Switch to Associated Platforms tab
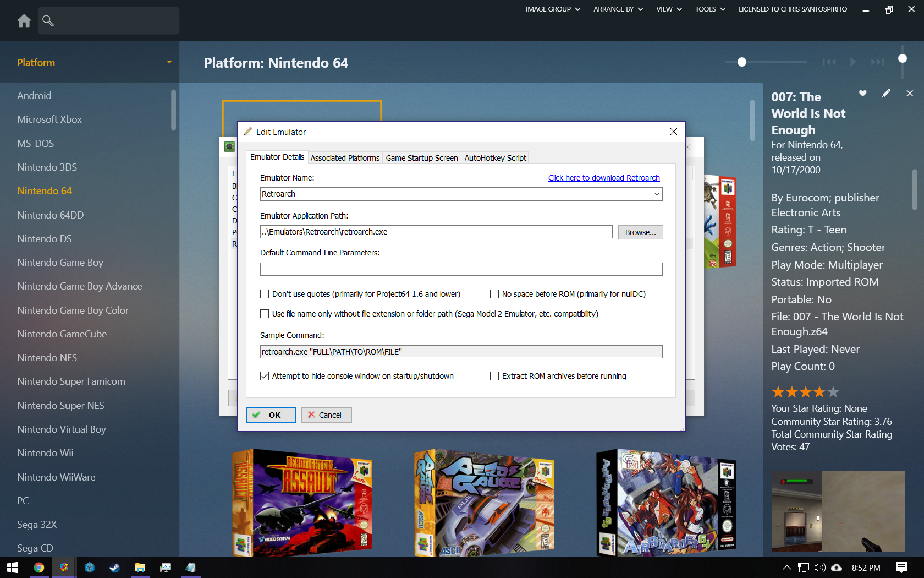 [x=345, y=158]
